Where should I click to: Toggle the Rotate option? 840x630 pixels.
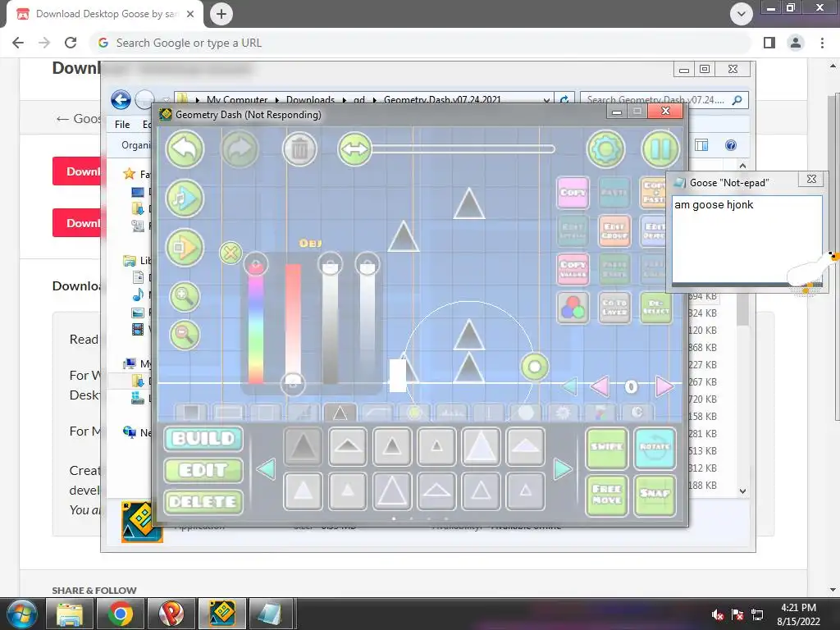click(x=655, y=448)
